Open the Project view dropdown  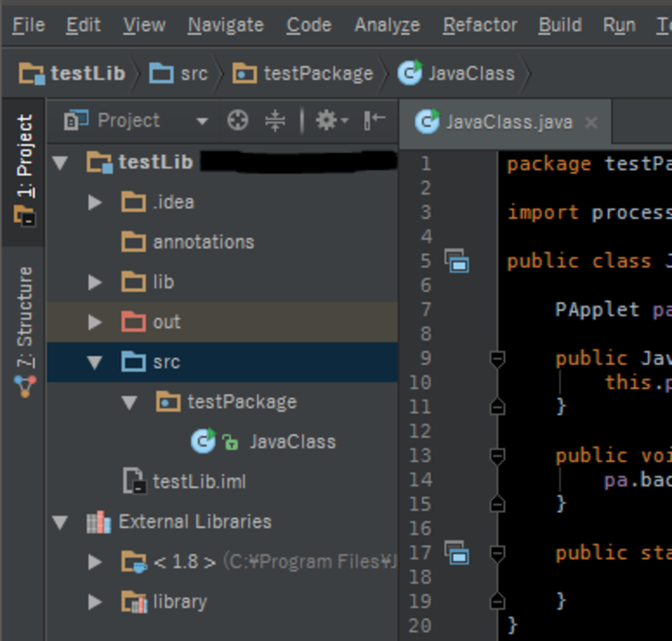(202, 121)
